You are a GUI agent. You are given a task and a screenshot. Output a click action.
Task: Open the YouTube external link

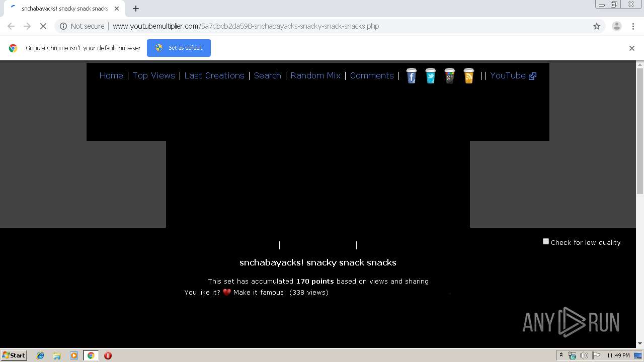tap(513, 75)
